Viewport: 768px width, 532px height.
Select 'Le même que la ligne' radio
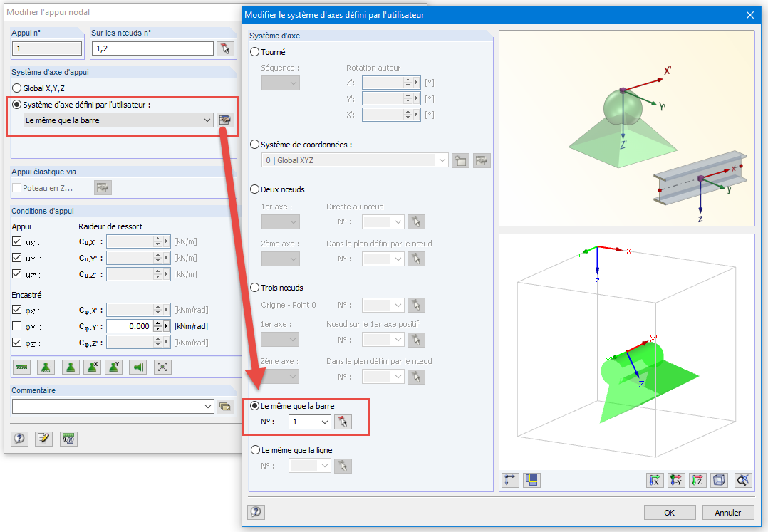(255, 450)
